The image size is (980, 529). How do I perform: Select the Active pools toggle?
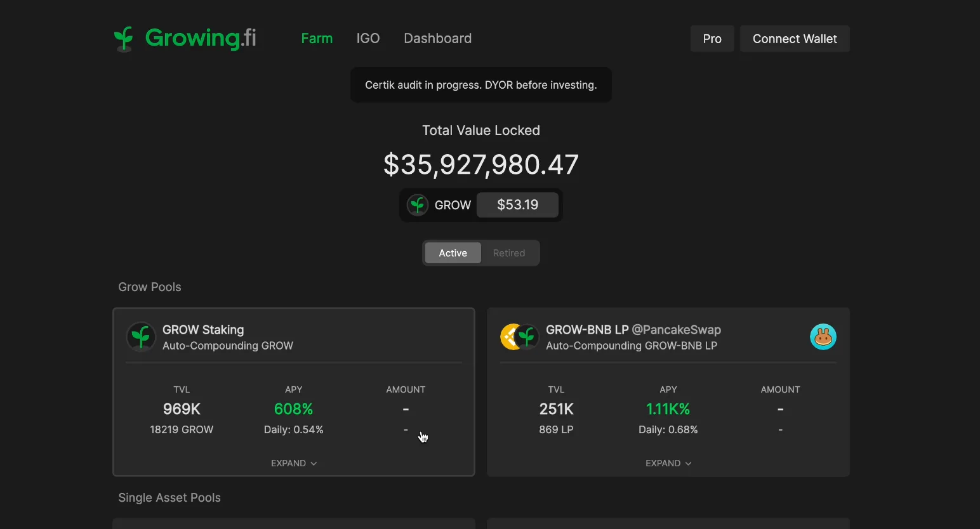point(453,253)
